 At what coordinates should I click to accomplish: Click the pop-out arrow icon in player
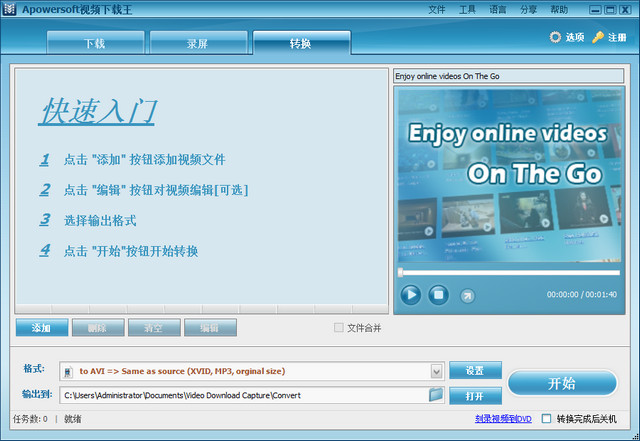click(467, 295)
